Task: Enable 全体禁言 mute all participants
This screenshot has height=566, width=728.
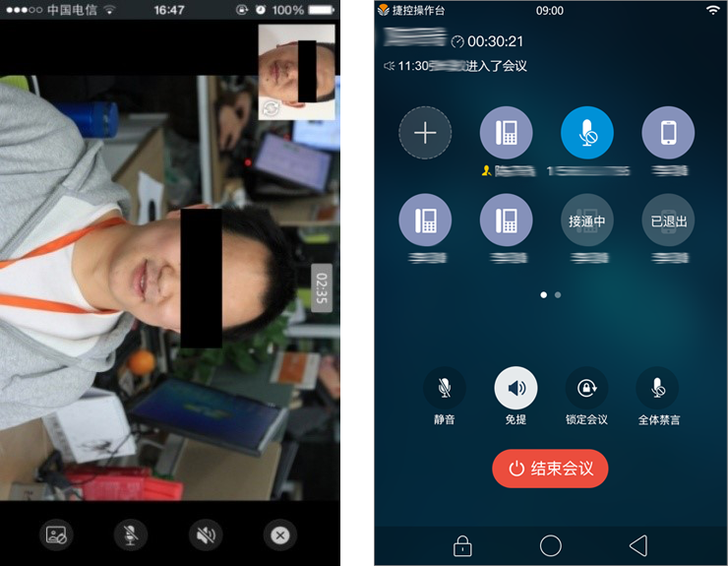Action: point(658,388)
